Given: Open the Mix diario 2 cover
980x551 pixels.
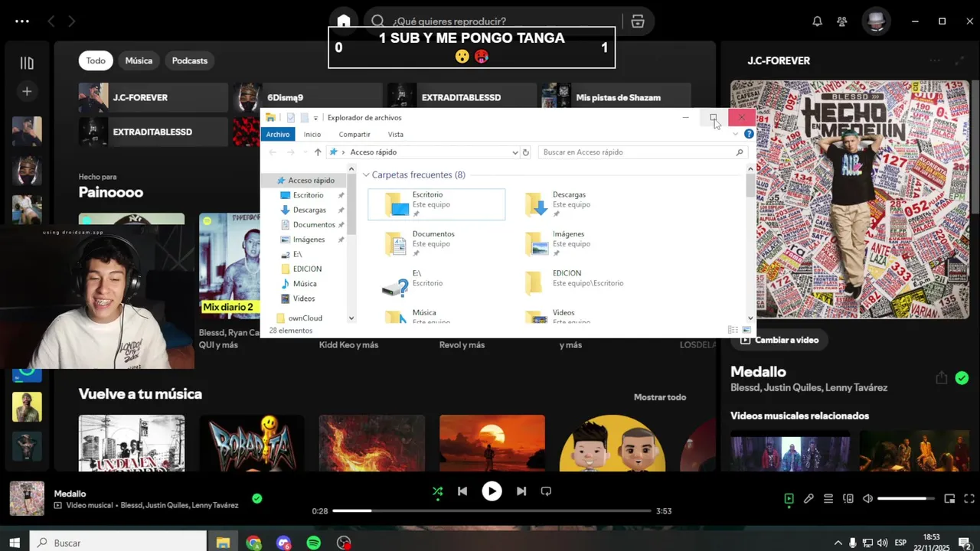Looking at the screenshot, I should tap(230, 266).
